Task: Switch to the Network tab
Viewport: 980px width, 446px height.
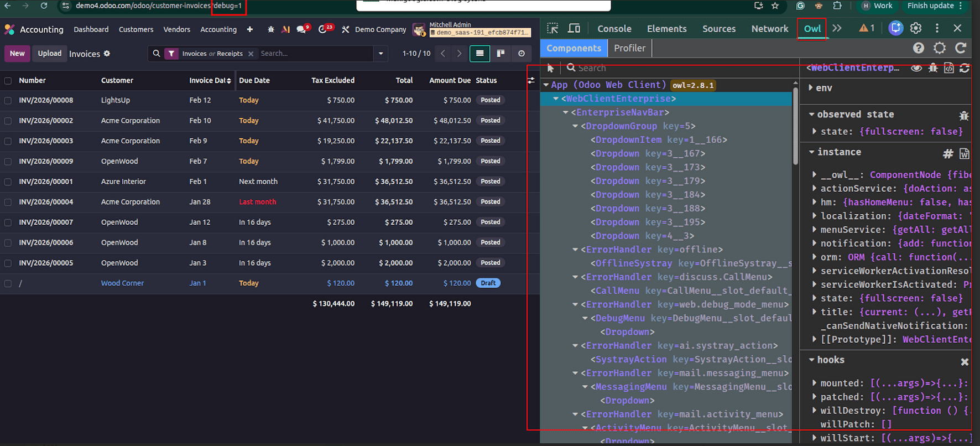Action: click(x=770, y=29)
